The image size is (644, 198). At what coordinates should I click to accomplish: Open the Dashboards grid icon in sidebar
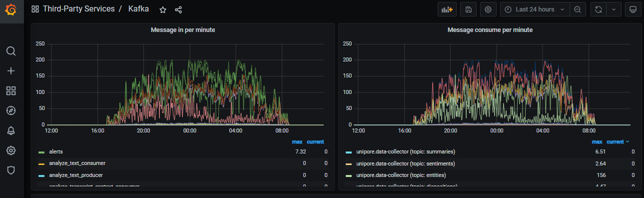point(11,90)
